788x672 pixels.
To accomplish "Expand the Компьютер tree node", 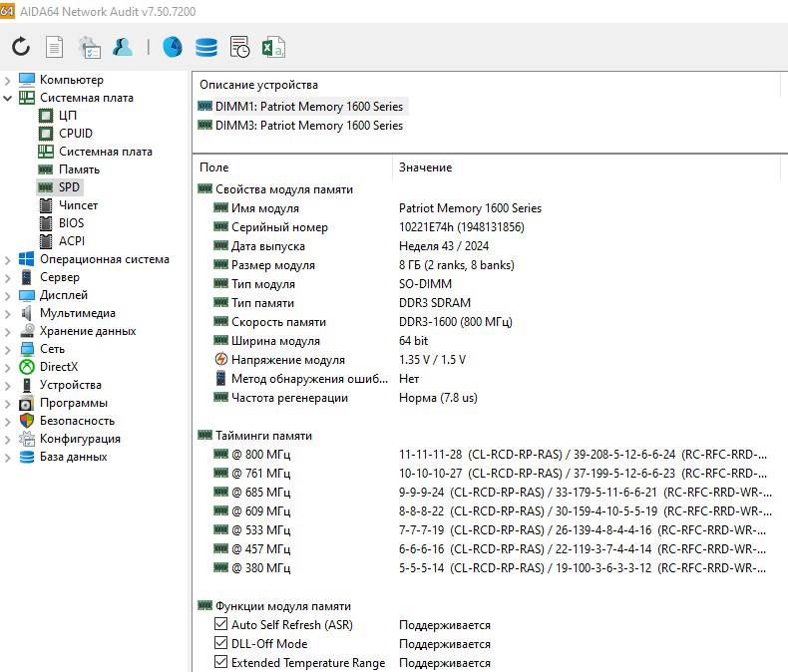I will [x=9, y=80].
